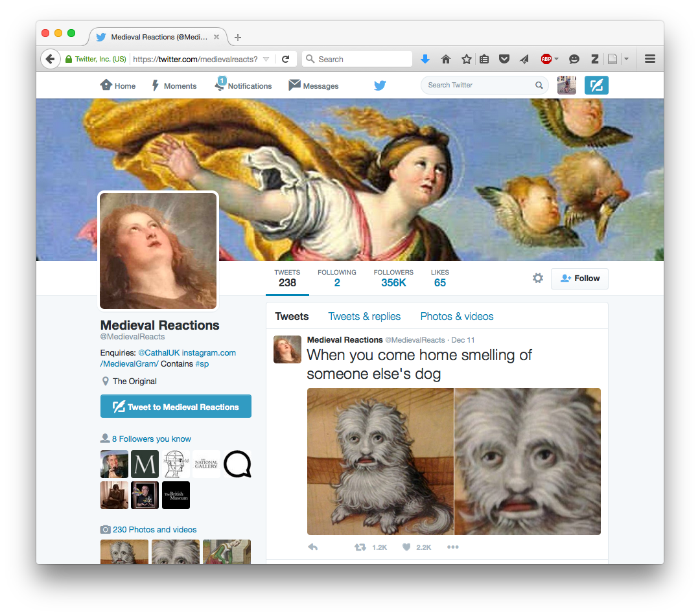
Task: Retweet the dog tweet
Action: (360, 547)
